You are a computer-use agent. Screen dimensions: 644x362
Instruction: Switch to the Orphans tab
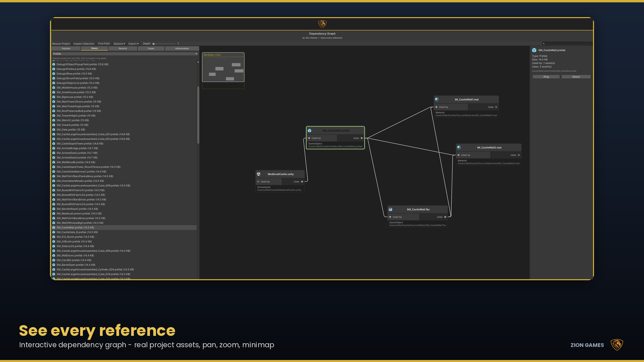tap(66, 49)
